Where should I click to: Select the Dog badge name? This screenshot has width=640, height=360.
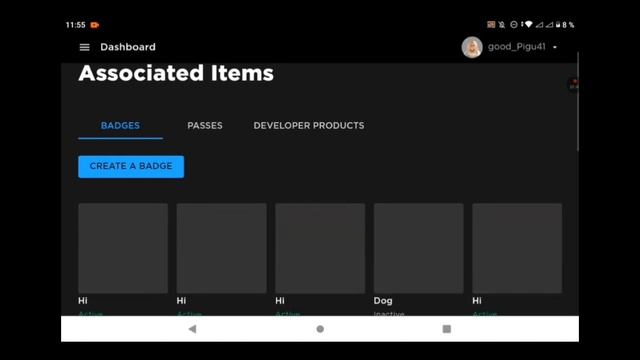pos(383,301)
